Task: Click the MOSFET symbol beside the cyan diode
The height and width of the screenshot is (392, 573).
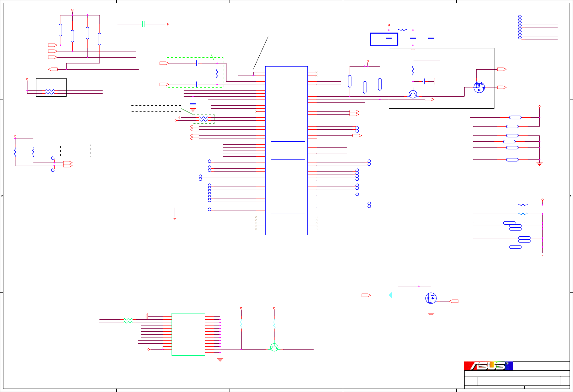Action: point(431,298)
